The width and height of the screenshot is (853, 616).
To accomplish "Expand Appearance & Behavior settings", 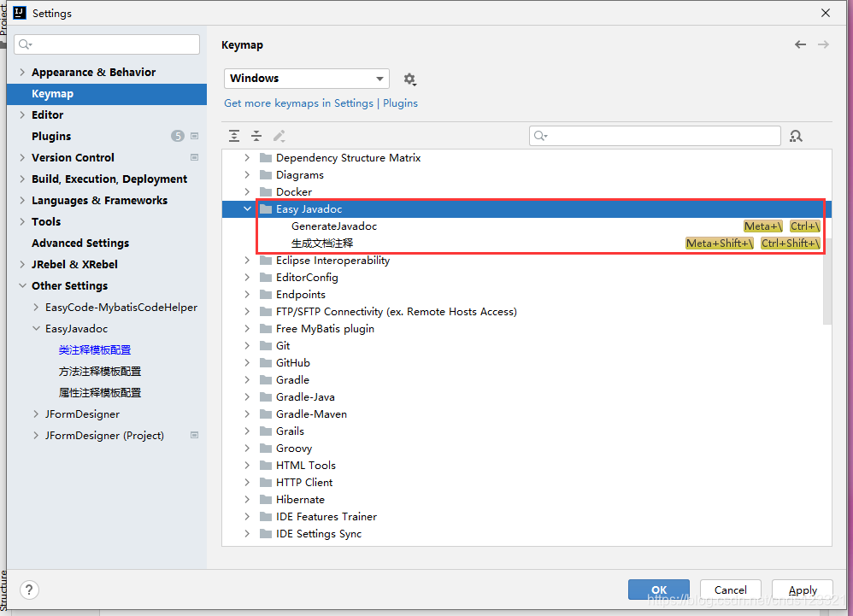I will point(22,73).
